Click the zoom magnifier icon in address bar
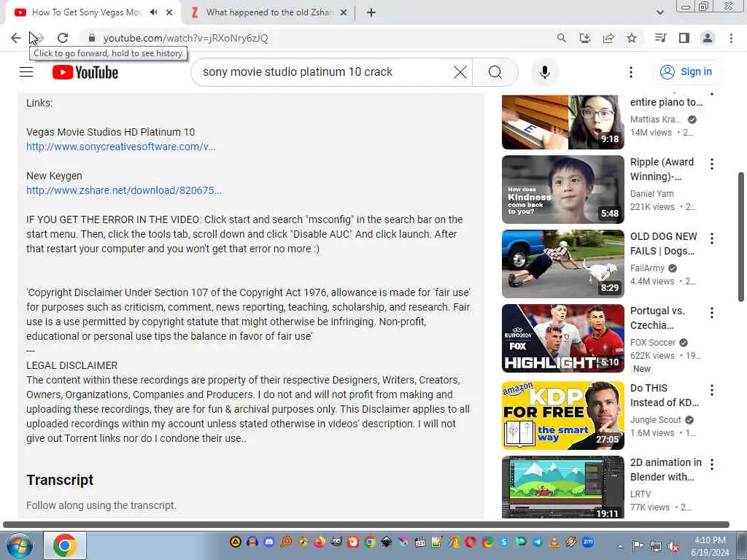Screen dimensions: 747x560 point(561,38)
